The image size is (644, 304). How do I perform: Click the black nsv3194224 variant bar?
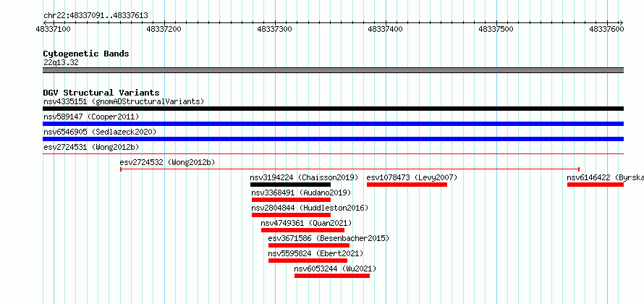pyautogui.click(x=290, y=185)
